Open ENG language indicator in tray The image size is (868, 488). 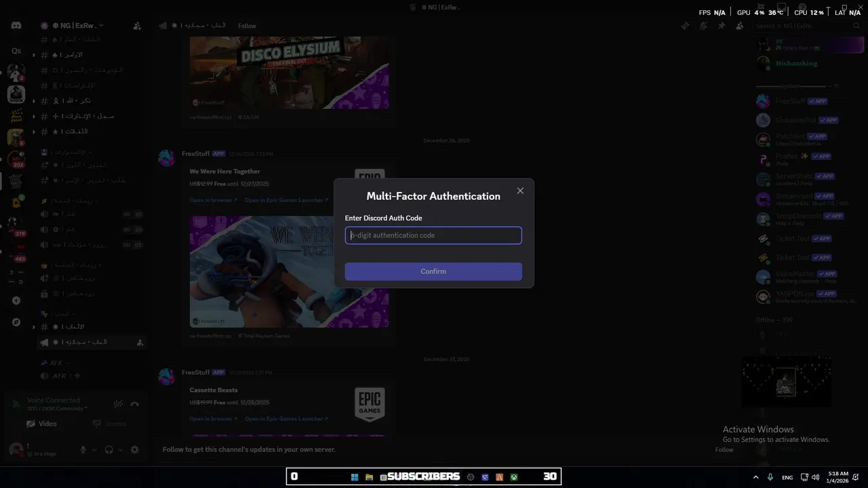coord(787,477)
